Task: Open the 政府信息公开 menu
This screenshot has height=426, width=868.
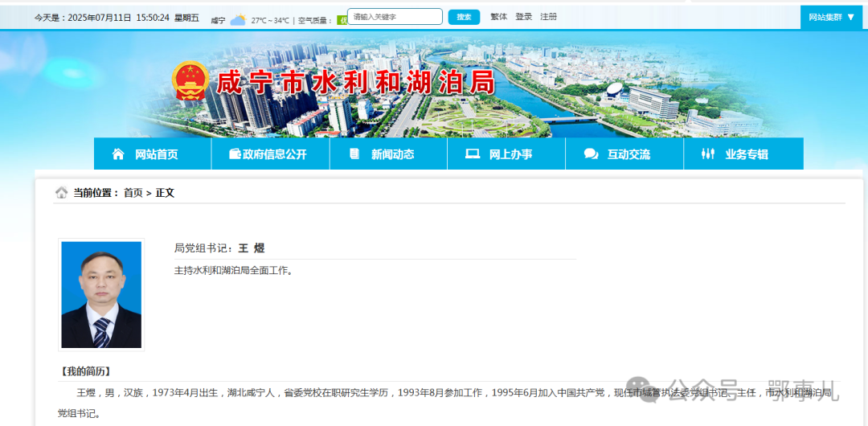Action: point(271,154)
